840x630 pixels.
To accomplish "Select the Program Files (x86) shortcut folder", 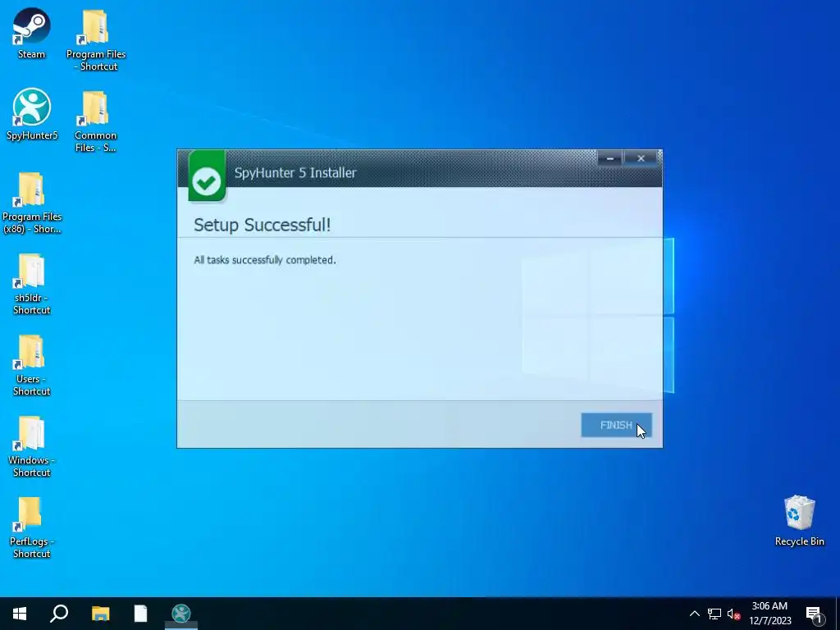I will [32, 203].
